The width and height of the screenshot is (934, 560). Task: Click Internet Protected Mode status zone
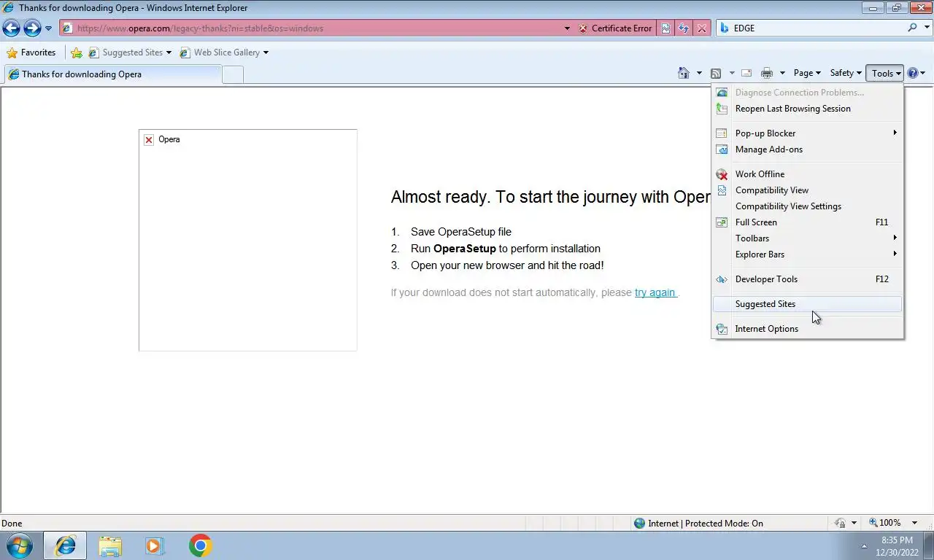tap(698, 523)
